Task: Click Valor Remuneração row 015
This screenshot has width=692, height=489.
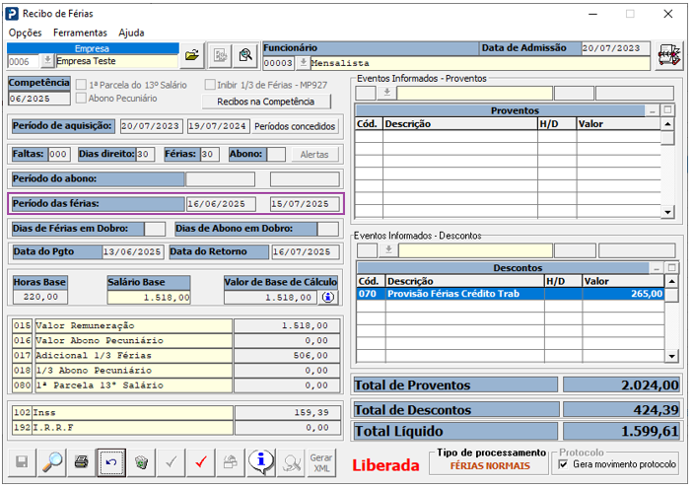Action: coord(177,326)
